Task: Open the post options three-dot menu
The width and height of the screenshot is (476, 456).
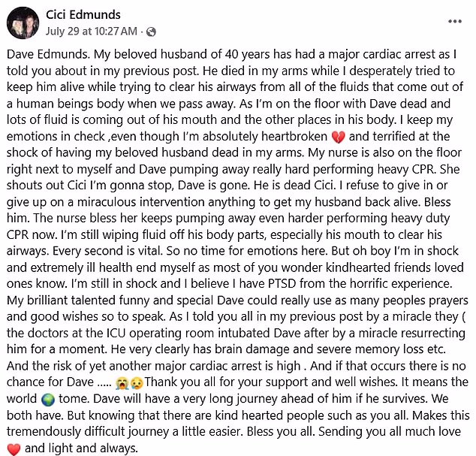Action: (x=455, y=21)
